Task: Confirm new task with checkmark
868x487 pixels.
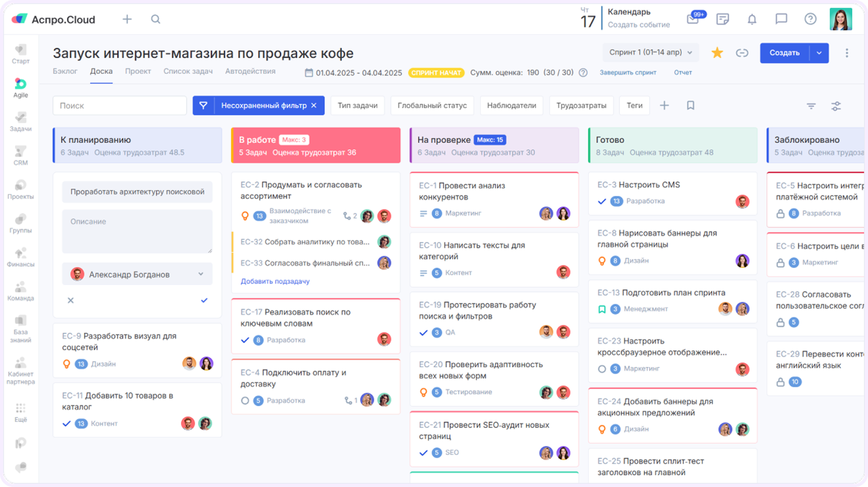Action: (x=204, y=300)
